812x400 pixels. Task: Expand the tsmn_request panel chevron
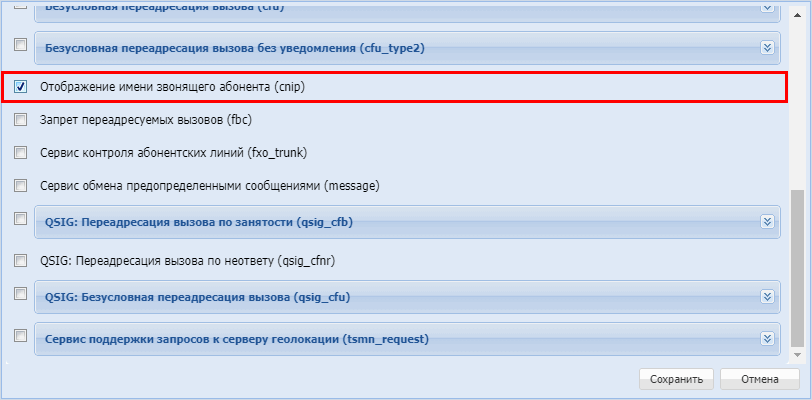pos(767,339)
